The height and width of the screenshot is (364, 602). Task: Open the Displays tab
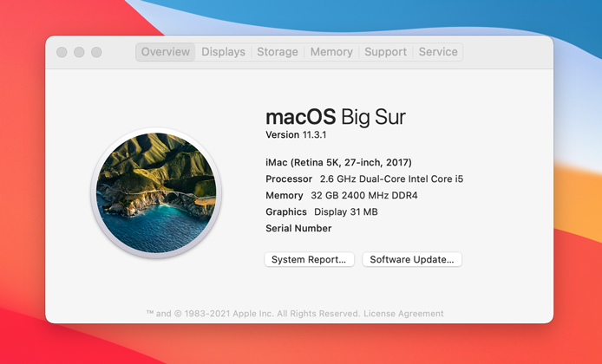[x=223, y=52]
